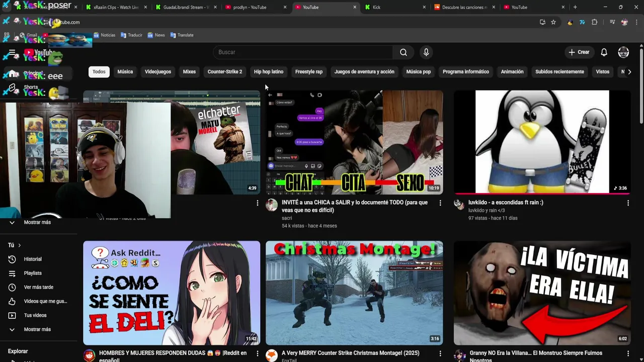The width and height of the screenshot is (644, 362).
Task: Switch to the prodlyn - YouTube tab
Action: 255,7
